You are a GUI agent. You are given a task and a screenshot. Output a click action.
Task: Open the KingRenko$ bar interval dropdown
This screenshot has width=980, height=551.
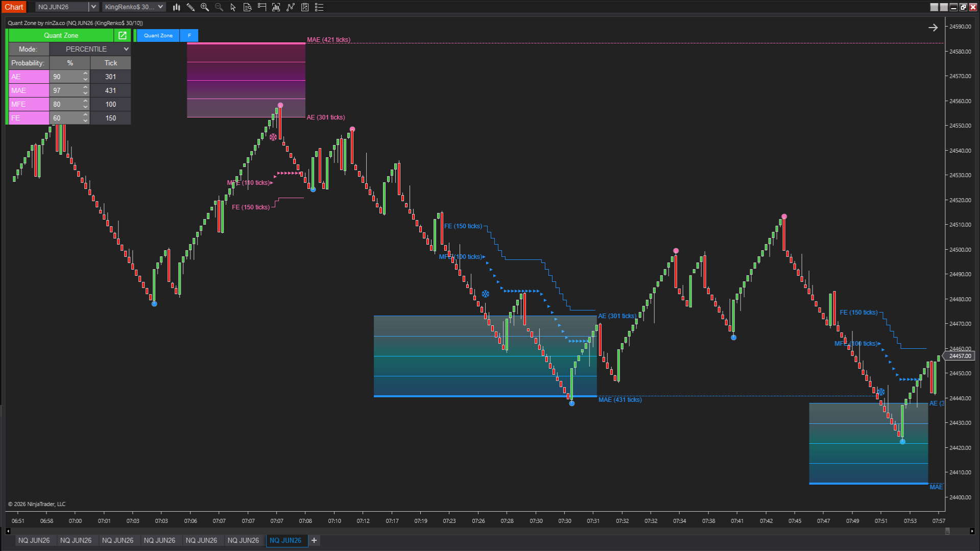[160, 7]
